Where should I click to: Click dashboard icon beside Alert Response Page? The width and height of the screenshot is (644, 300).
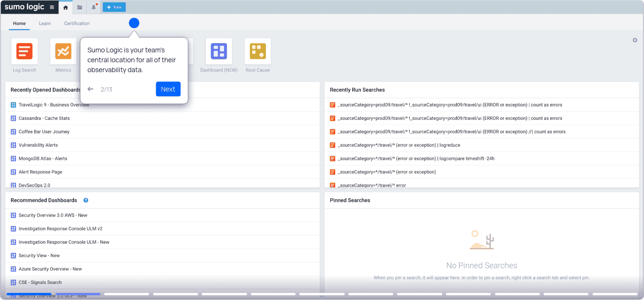13,172
